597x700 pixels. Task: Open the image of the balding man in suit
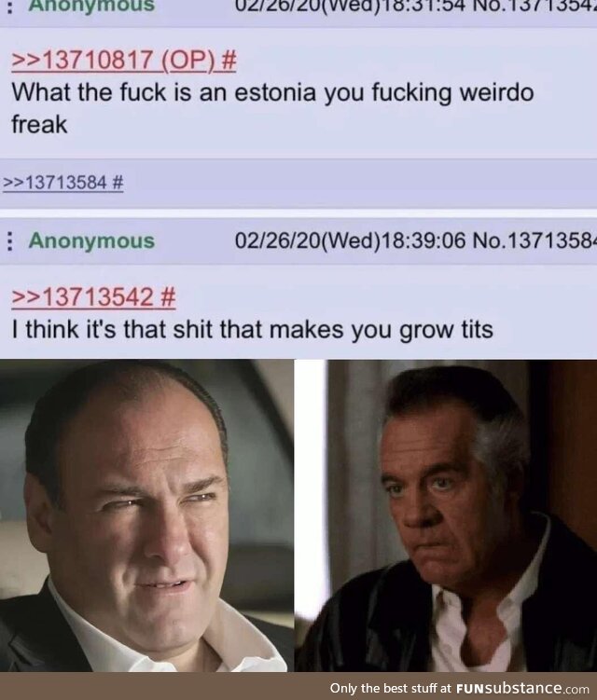click(x=146, y=515)
